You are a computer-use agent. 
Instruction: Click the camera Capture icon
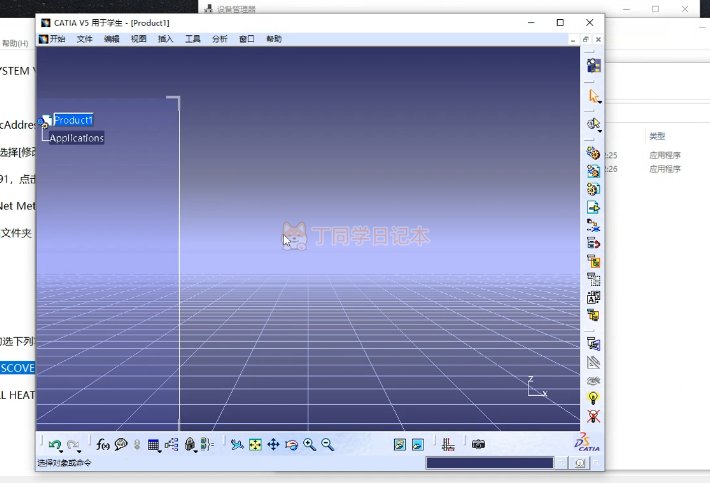[478, 445]
